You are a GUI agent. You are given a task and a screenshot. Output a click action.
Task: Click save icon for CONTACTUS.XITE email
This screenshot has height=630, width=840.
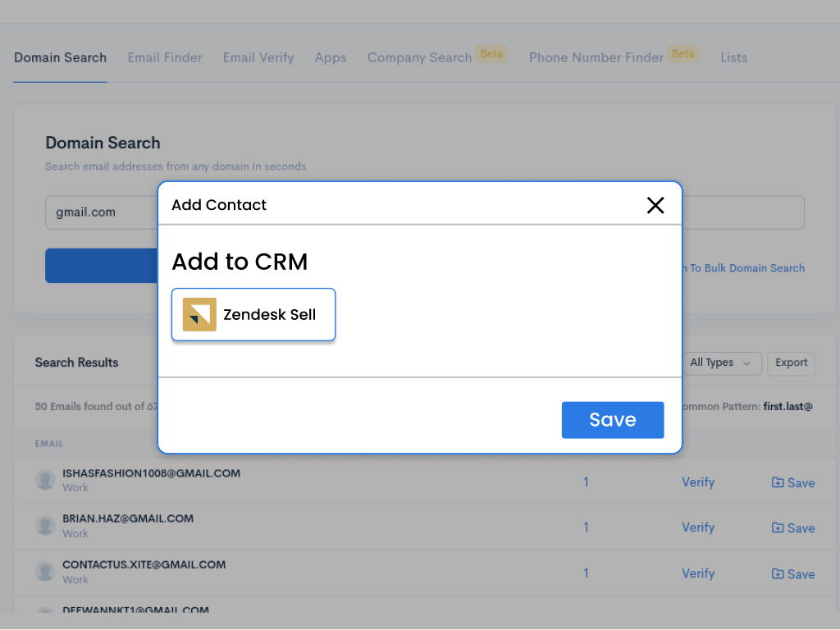click(x=778, y=573)
